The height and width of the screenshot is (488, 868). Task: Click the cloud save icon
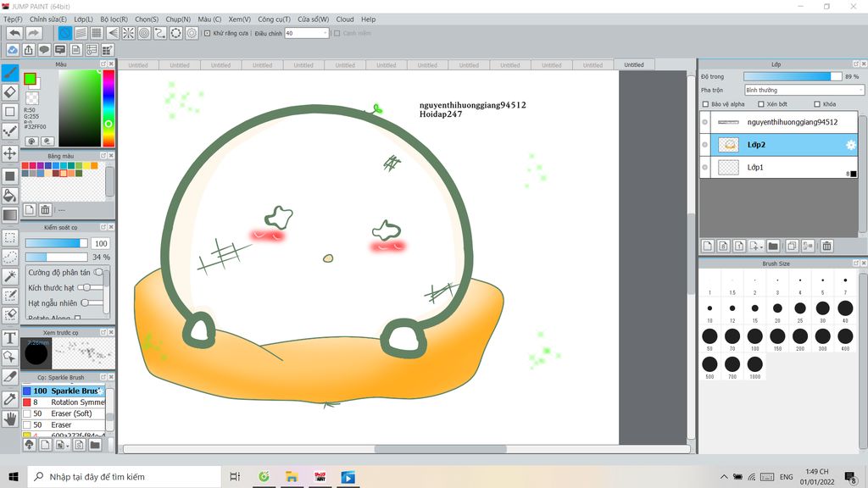click(x=12, y=50)
